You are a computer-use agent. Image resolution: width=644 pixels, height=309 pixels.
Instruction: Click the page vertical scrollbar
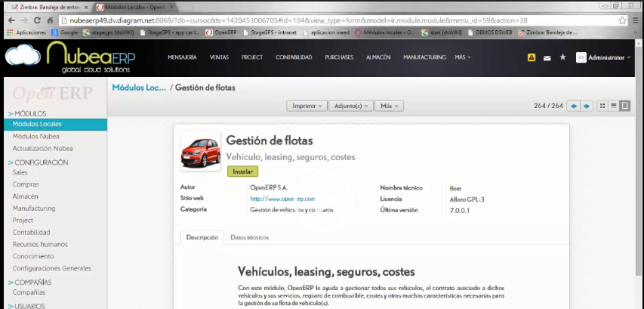(x=639, y=160)
